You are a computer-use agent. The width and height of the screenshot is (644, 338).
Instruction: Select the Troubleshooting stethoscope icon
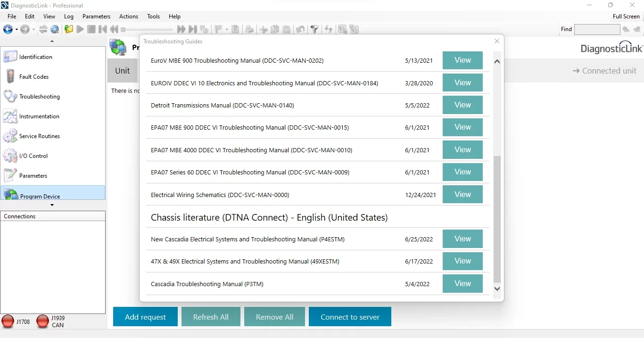[x=10, y=96]
